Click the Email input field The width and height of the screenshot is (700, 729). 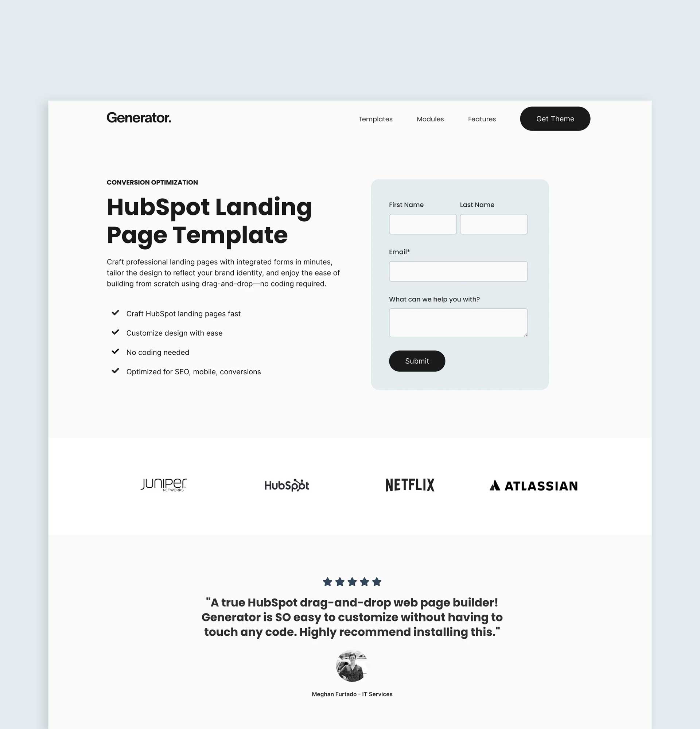tap(458, 271)
